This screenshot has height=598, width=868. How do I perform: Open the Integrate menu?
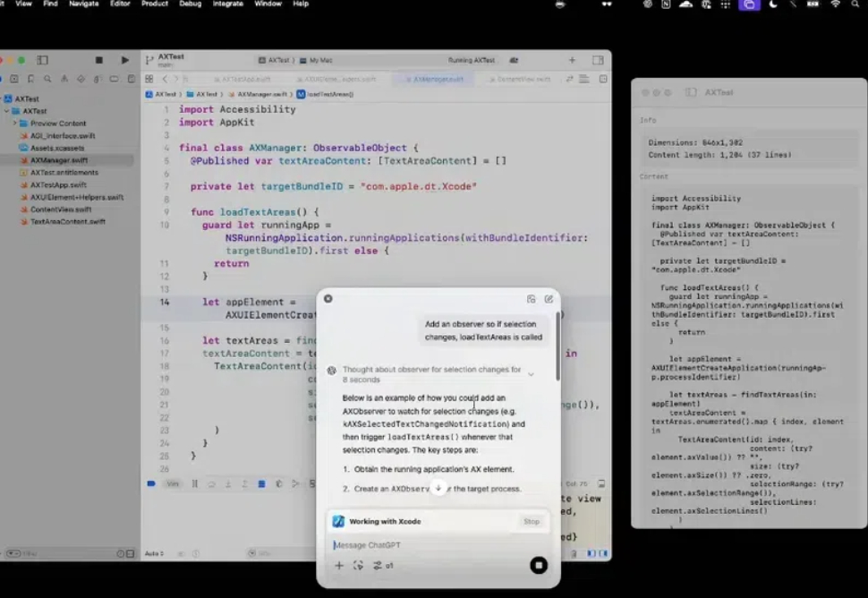pyautogui.click(x=228, y=4)
